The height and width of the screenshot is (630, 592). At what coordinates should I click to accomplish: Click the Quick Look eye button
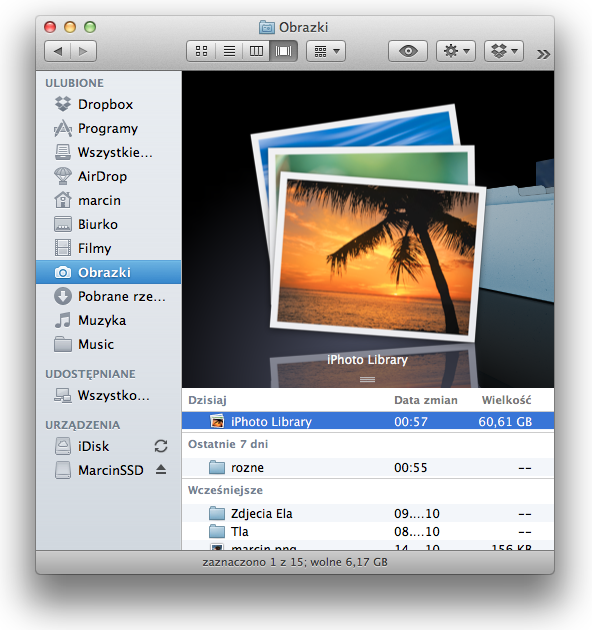click(408, 51)
